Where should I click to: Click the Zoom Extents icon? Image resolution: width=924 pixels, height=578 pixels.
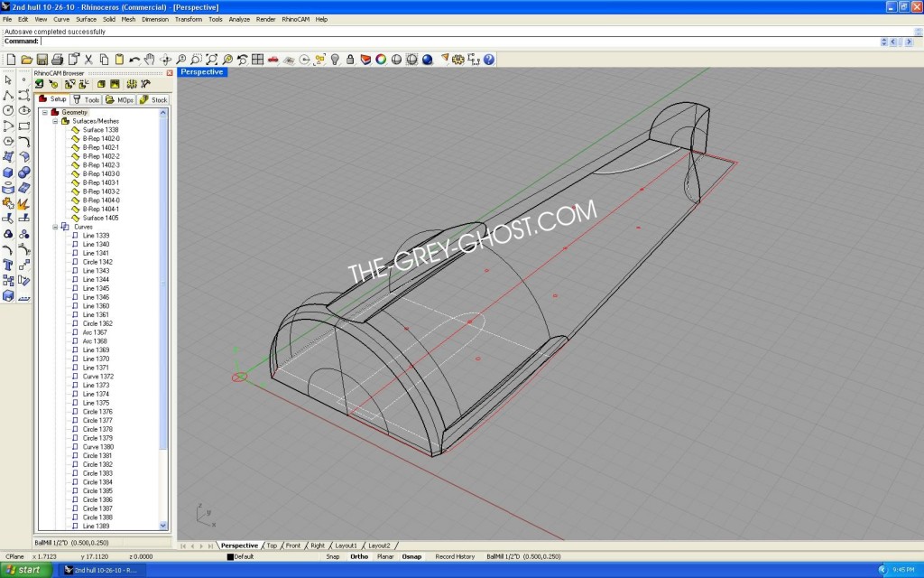pyautogui.click(x=211, y=60)
